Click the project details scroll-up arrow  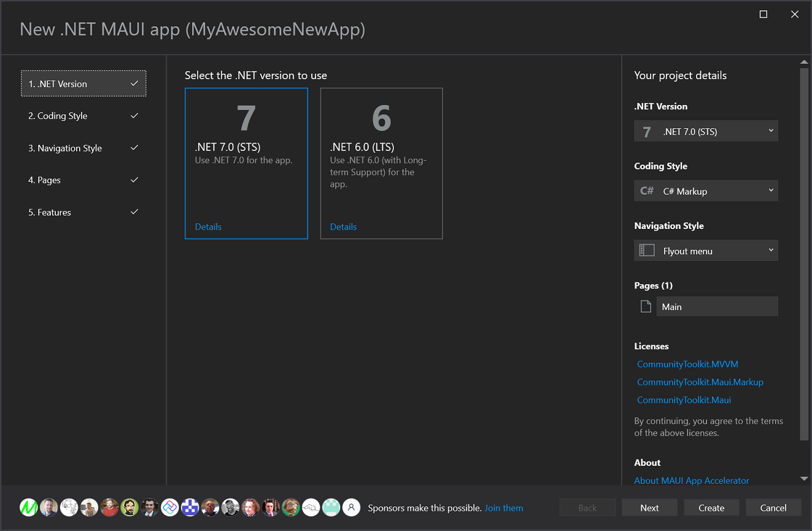coord(804,61)
